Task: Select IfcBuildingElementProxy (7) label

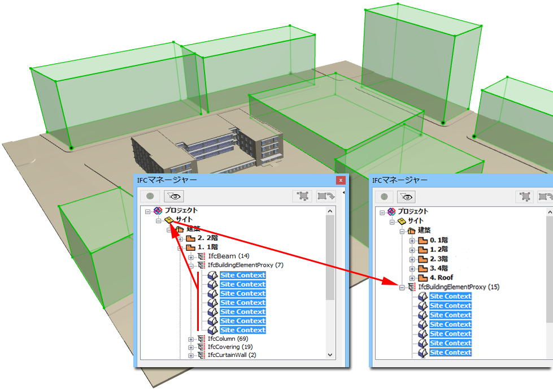Action: click(246, 265)
